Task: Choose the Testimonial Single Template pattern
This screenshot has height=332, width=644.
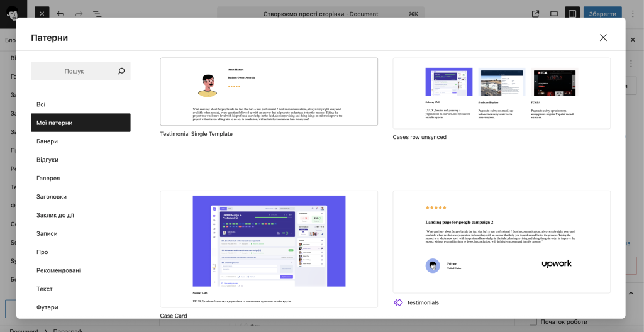Action: pos(269,92)
